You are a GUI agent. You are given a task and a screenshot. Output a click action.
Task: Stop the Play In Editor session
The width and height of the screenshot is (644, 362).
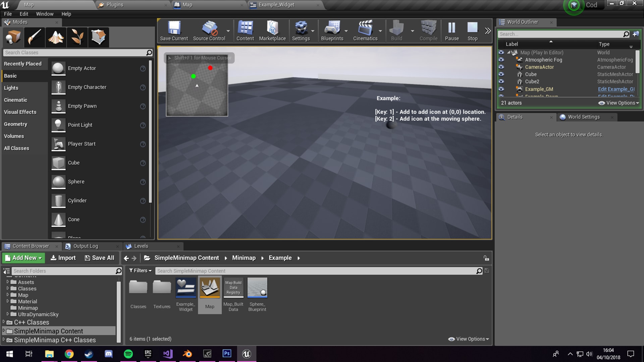[472, 30]
